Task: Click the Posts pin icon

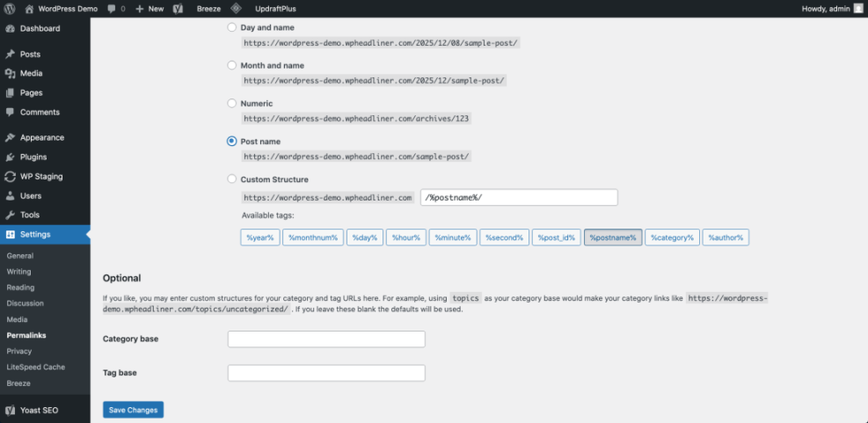Action: [x=10, y=55]
